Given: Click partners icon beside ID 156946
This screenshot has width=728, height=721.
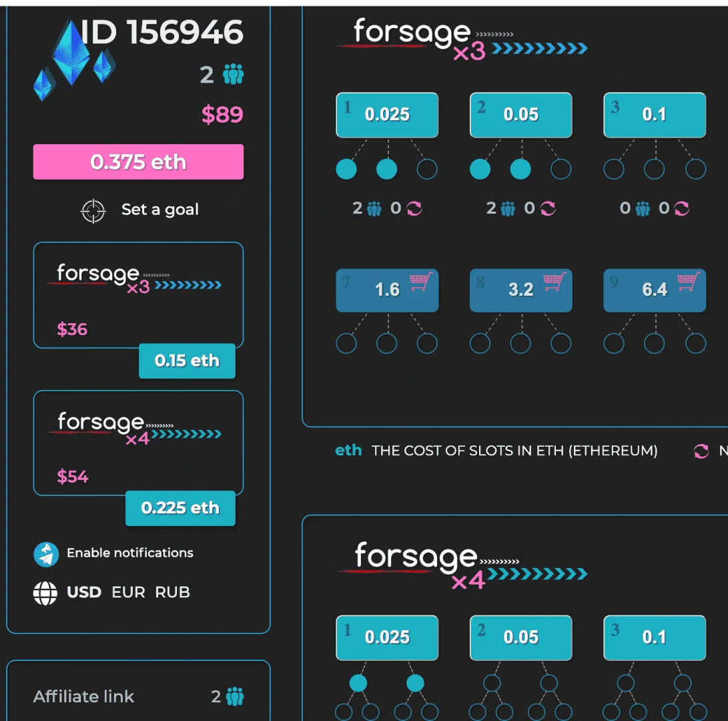Looking at the screenshot, I should click(233, 74).
